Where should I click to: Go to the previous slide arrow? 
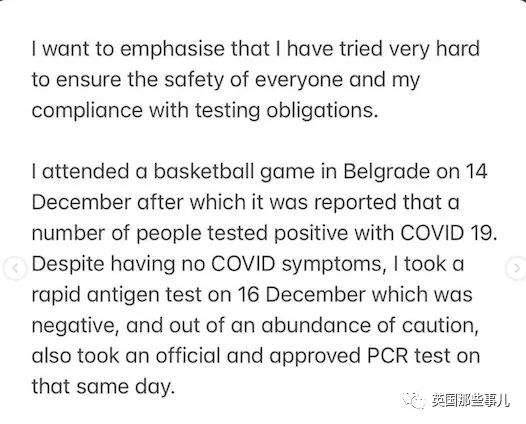15,268
